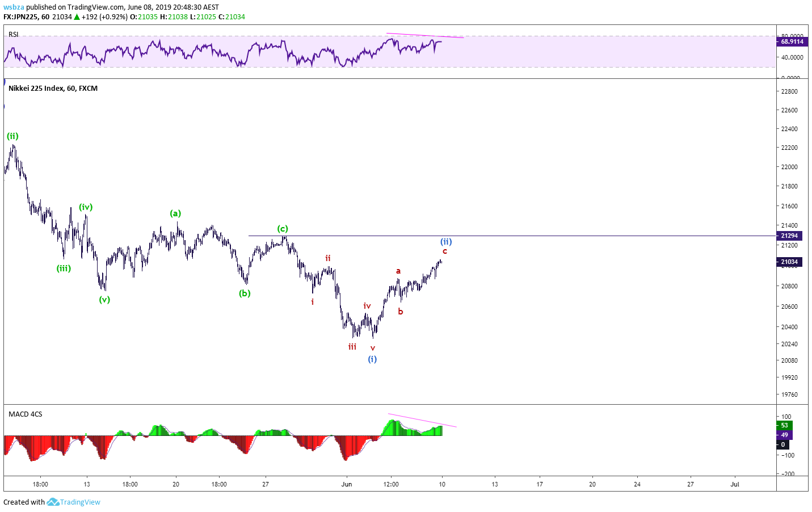Click the 12:00 marker on the time axis
This screenshot has width=812, height=512.
point(391,484)
